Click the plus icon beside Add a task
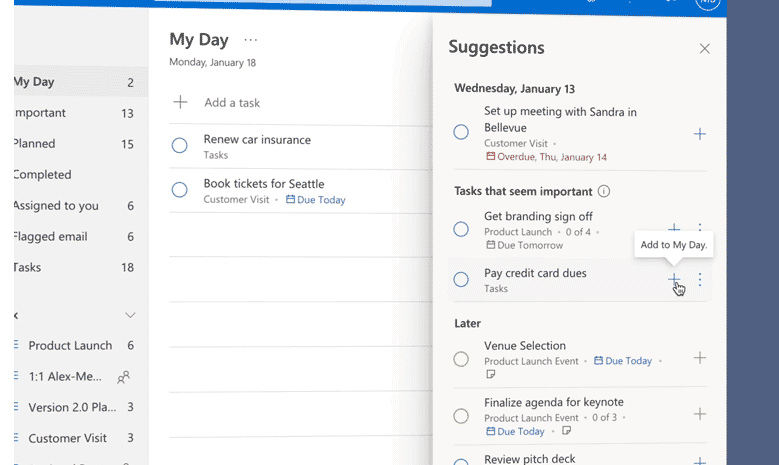The width and height of the screenshot is (779, 465). coord(180,102)
